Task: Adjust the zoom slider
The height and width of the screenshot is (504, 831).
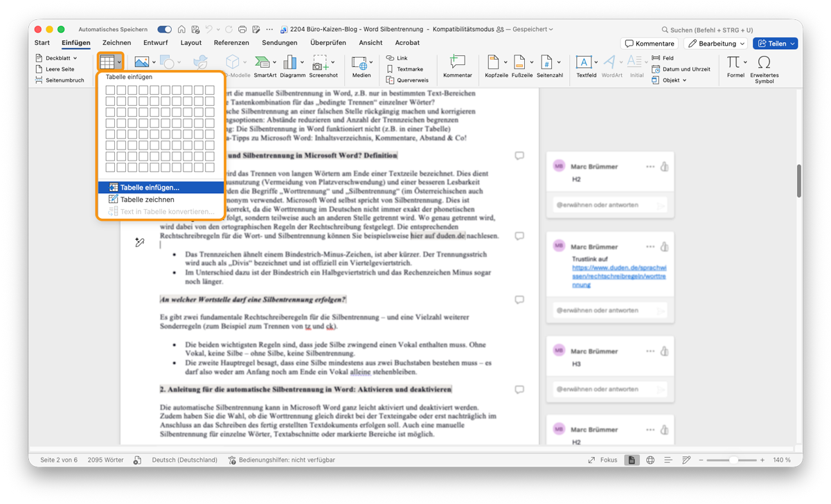Action: [734, 459]
